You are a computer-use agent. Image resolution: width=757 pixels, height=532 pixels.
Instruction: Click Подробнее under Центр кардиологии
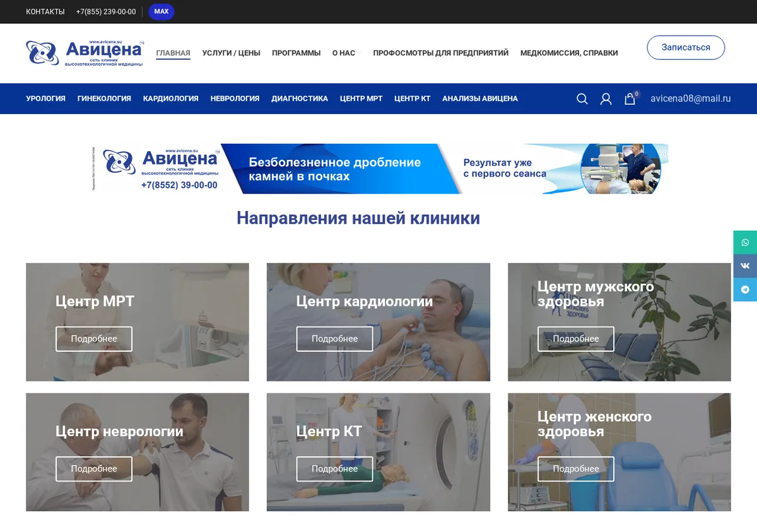[x=334, y=339]
